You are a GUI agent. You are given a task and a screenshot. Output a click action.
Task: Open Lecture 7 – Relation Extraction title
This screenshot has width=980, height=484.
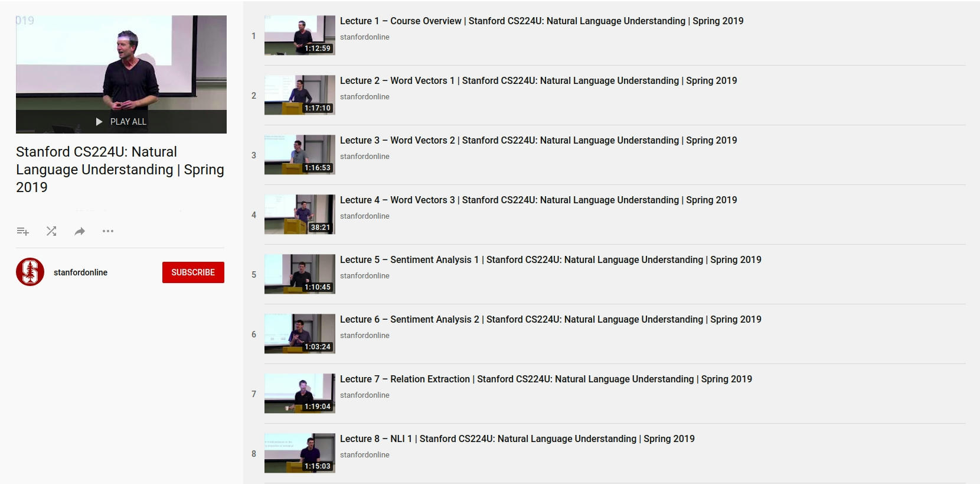pyautogui.click(x=546, y=379)
